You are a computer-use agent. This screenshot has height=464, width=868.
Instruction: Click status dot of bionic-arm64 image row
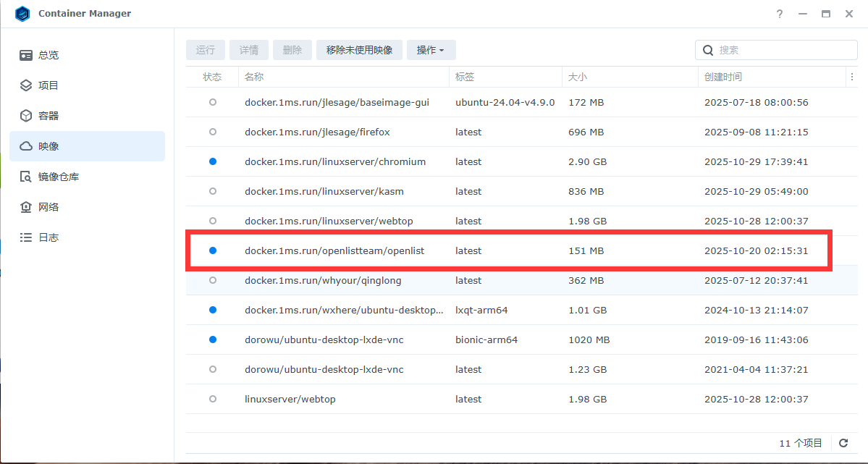tap(212, 339)
